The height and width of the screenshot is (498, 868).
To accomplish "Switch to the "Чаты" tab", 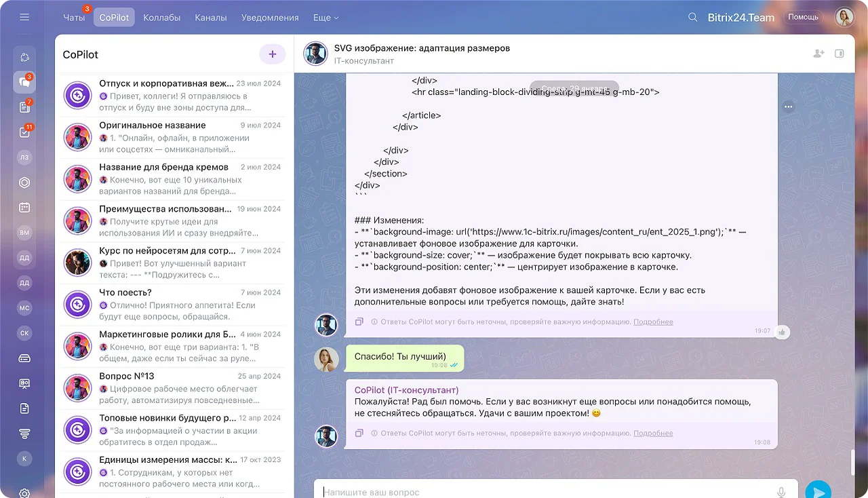I will [74, 18].
